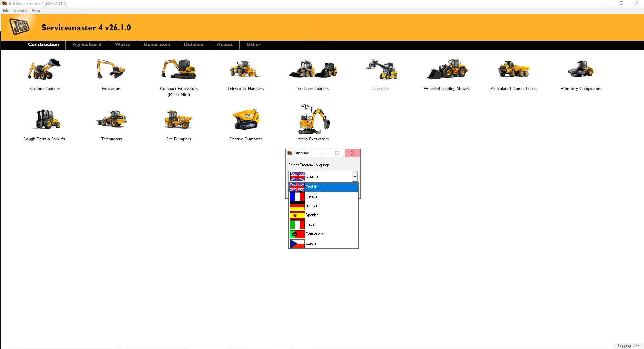This screenshot has width=644, height=349.
Task: Open the language selection combo box
Action: pos(354,176)
